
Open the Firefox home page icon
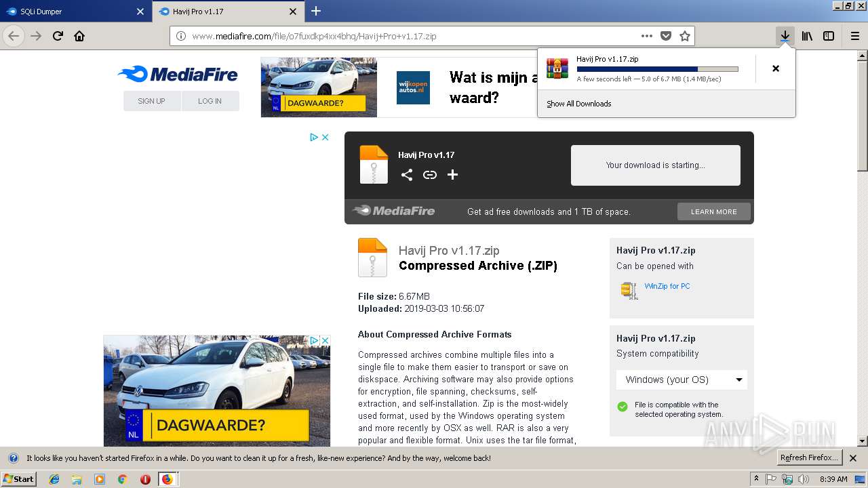click(x=79, y=36)
